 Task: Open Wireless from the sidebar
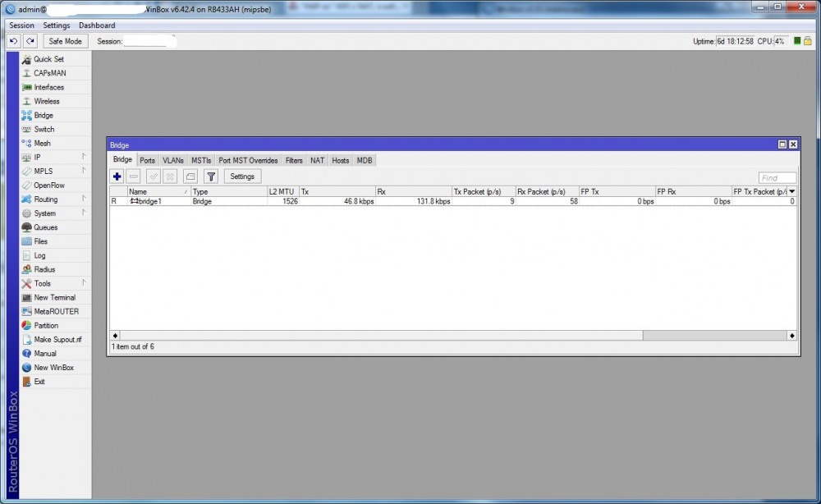(x=46, y=102)
